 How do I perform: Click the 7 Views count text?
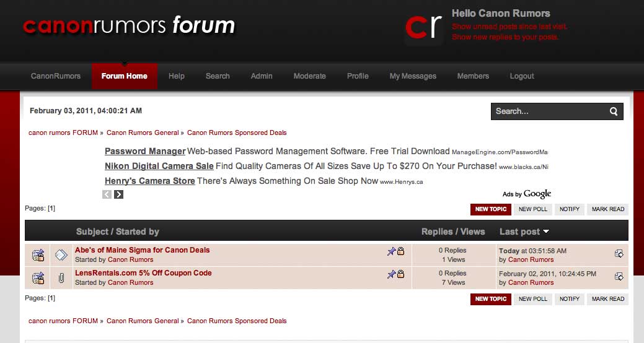454,283
